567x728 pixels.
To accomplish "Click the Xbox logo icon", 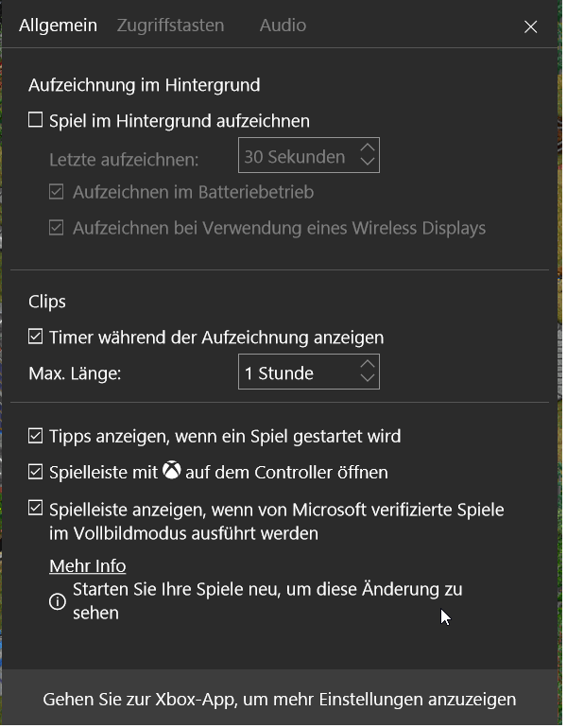I will pyautogui.click(x=171, y=471).
